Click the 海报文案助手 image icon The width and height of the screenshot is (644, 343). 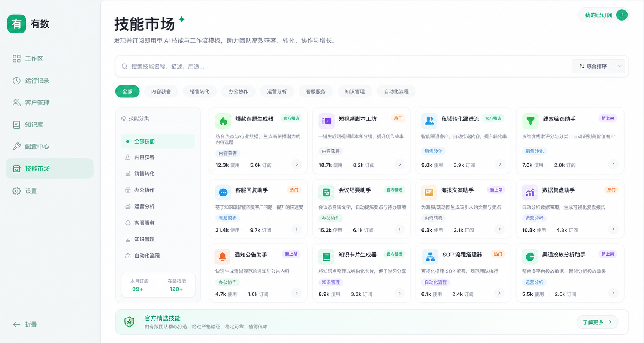tap(429, 192)
